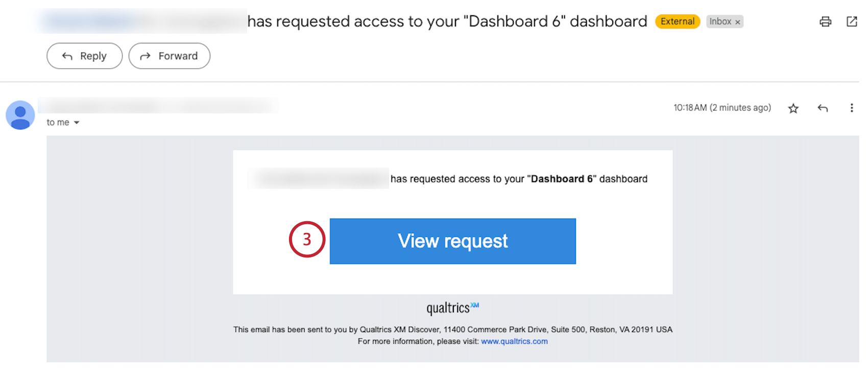868x381 pixels.
Task: Open the www.qualtrics.com link
Action: coord(514,341)
